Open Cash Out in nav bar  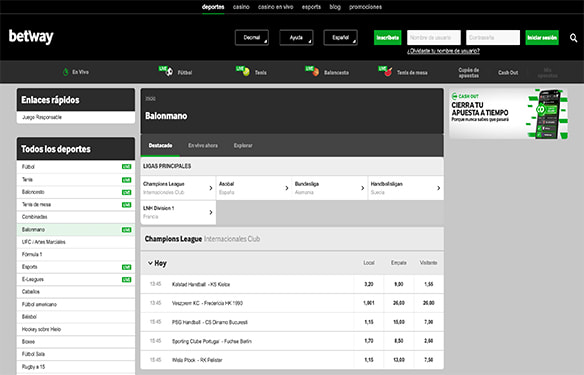tap(508, 73)
